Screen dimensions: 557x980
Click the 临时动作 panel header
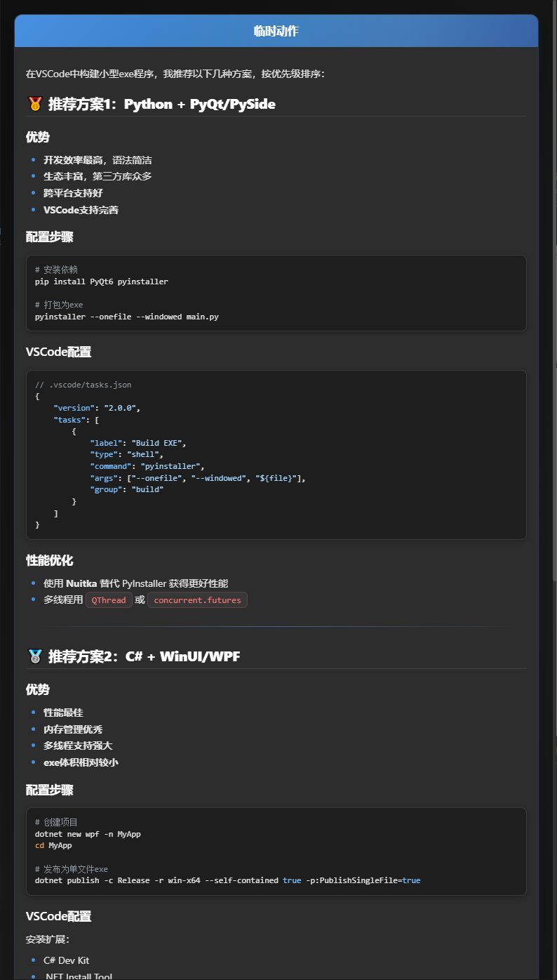276,31
